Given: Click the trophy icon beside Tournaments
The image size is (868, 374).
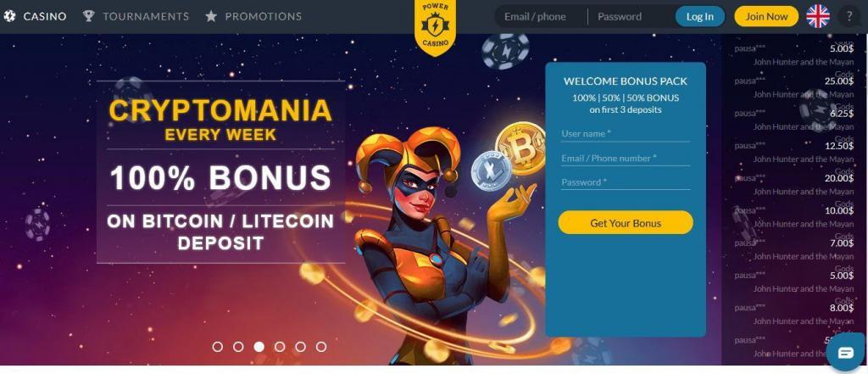Looking at the screenshot, I should pyautogui.click(x=88, y=16).
